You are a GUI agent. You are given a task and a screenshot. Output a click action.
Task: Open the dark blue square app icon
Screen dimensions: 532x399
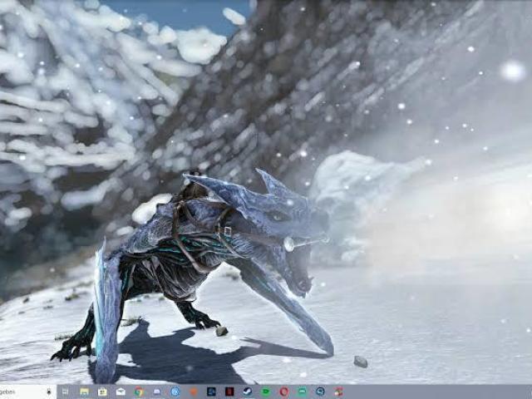(211, 392)
